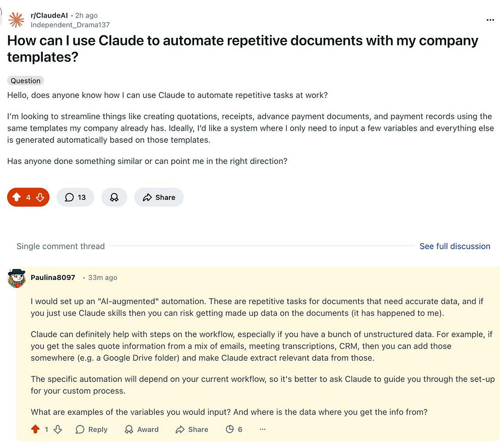Share Paulina8097's comment
The image size is (504, 448).
[x=192, y=429]
